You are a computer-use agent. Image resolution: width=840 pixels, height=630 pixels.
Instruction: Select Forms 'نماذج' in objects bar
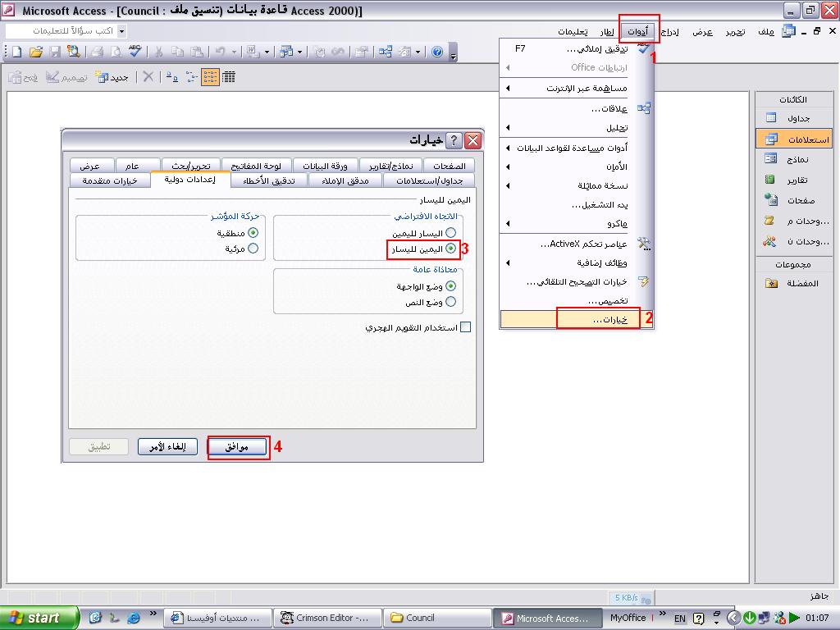(x=794, y=159)
